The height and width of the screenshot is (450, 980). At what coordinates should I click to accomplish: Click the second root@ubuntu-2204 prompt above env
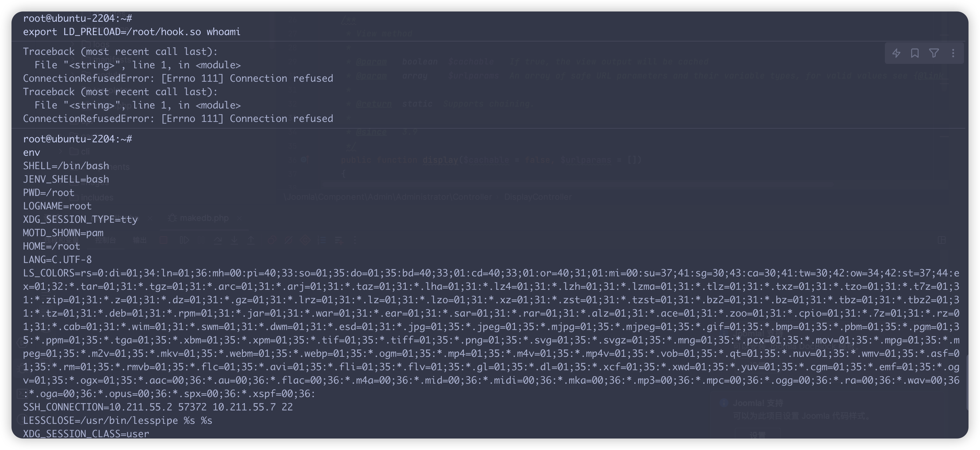click(x=78, y=139)
